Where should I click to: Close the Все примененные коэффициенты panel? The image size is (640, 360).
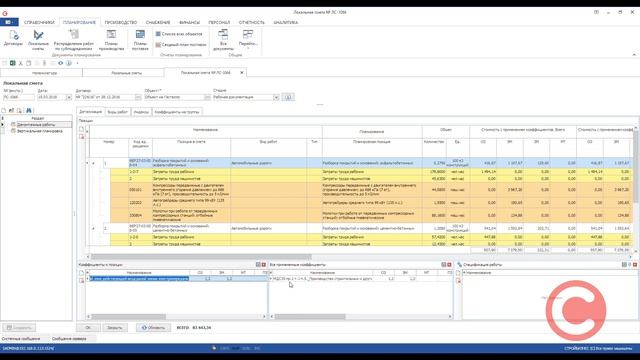pos(449,265)
